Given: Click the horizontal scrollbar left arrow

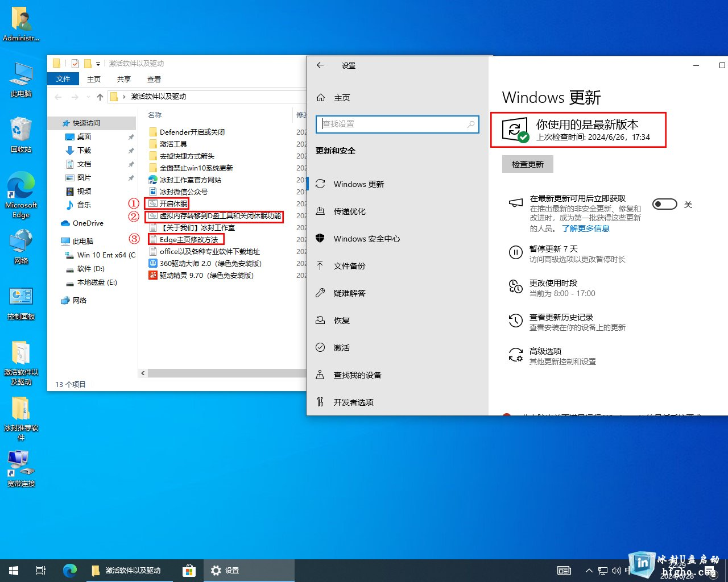Looking at the screenshot, I should pos(143,373).
